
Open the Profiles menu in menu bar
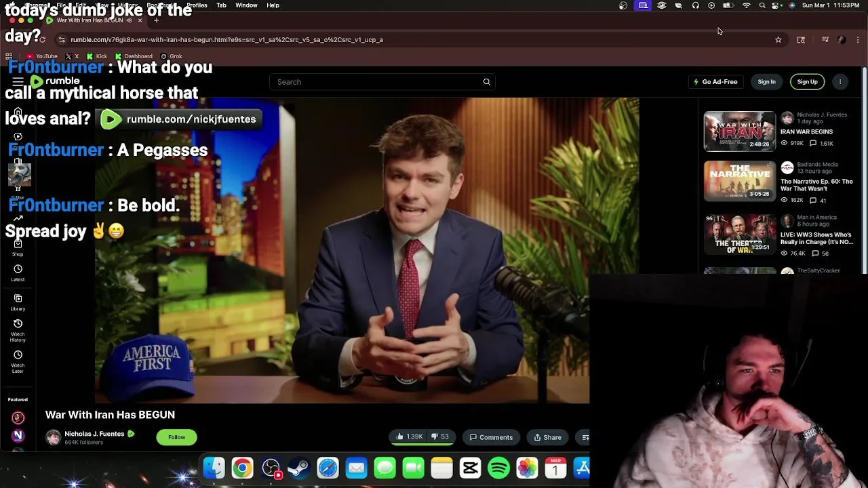[197, 5]
